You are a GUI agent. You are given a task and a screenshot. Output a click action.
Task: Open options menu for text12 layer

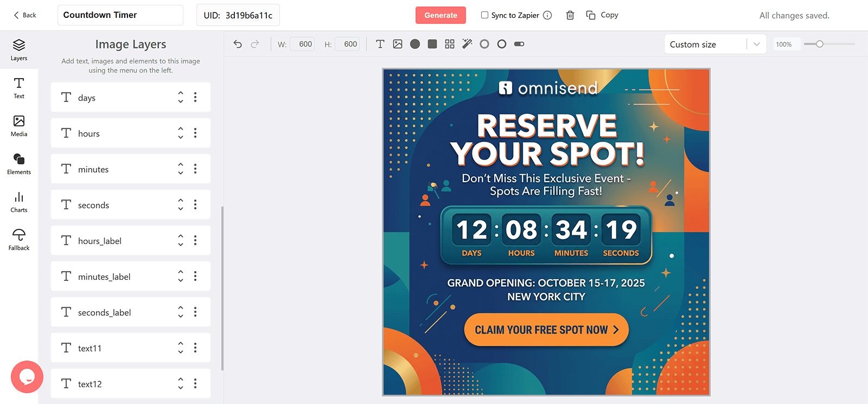coord(195,383)
